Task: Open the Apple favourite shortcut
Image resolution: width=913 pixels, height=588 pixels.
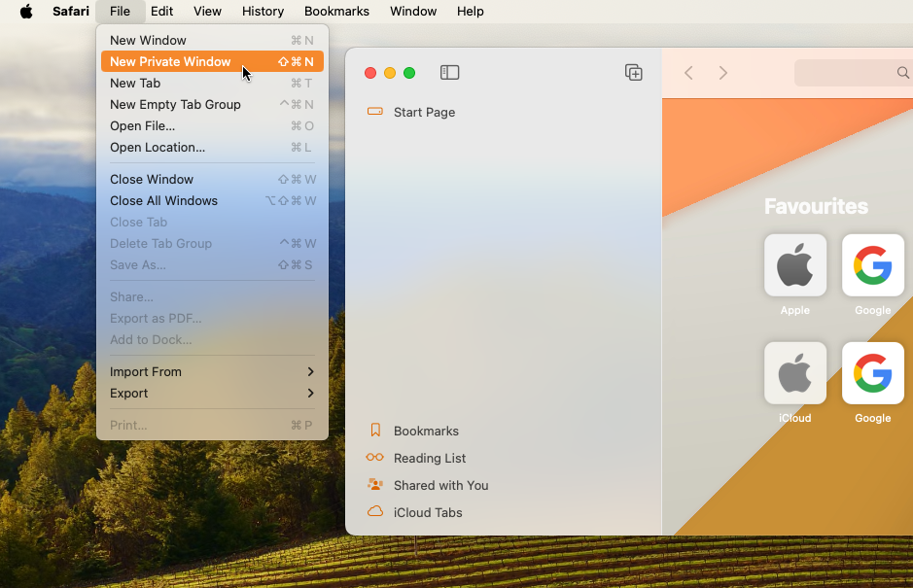Action: coord(795,264)
